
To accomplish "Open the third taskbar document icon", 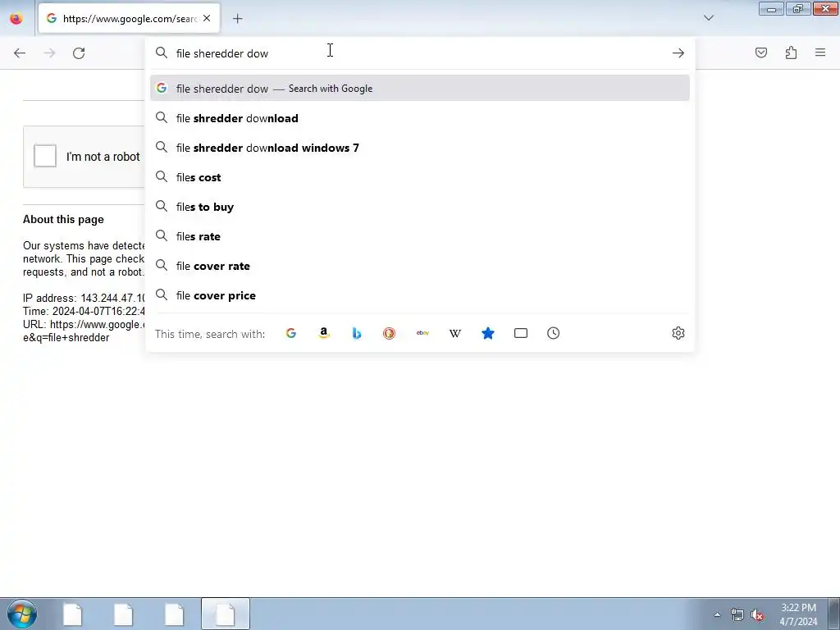I will click(x=175, y=614).
